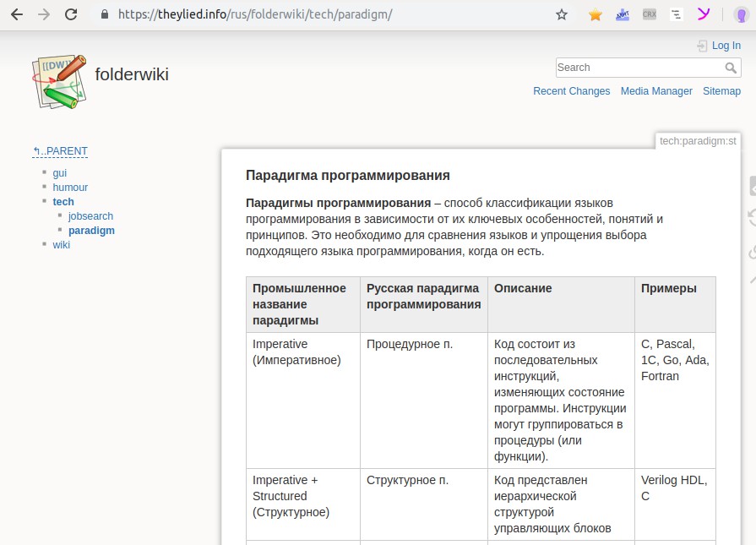Image resolution: width=756 pixels, height=545 pixels.
Task: Click the search magnifier button
Action: [x=732, y=68]
